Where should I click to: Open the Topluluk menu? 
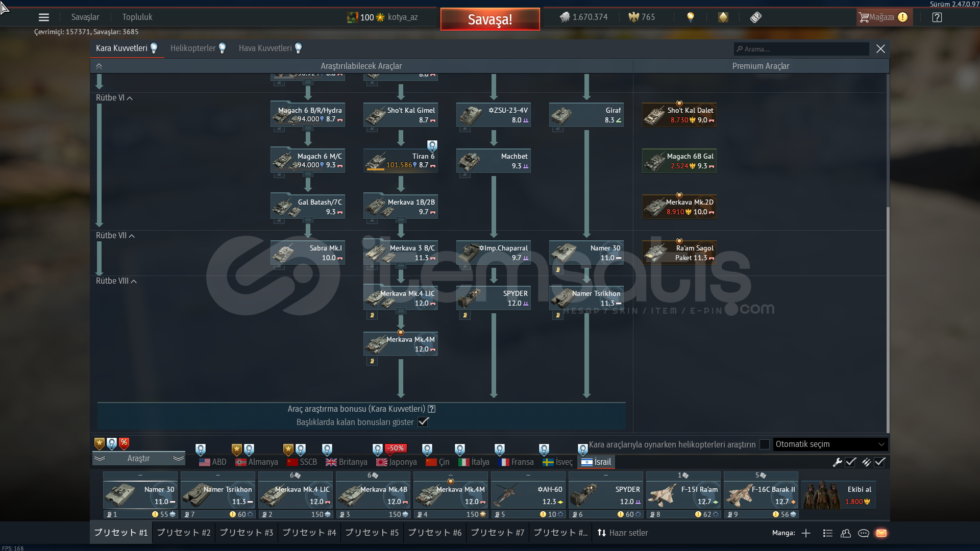point(137,17)
